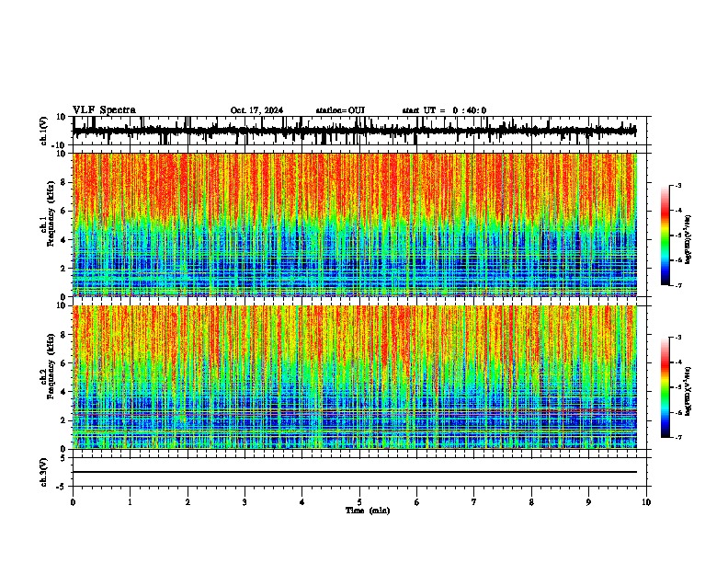Click the ch.2 frequency spectrogram panel
The image size is (728, 563).
tap(355, 377)
